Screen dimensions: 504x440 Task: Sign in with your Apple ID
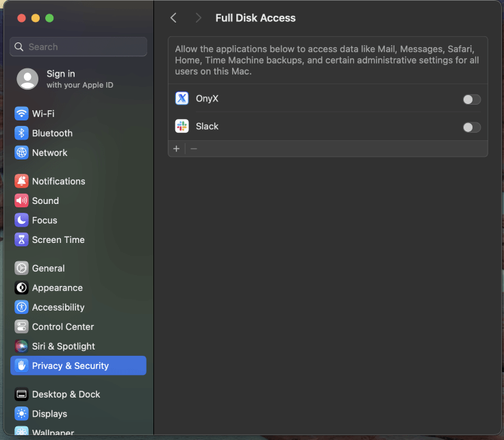click(x=78, y=79)
